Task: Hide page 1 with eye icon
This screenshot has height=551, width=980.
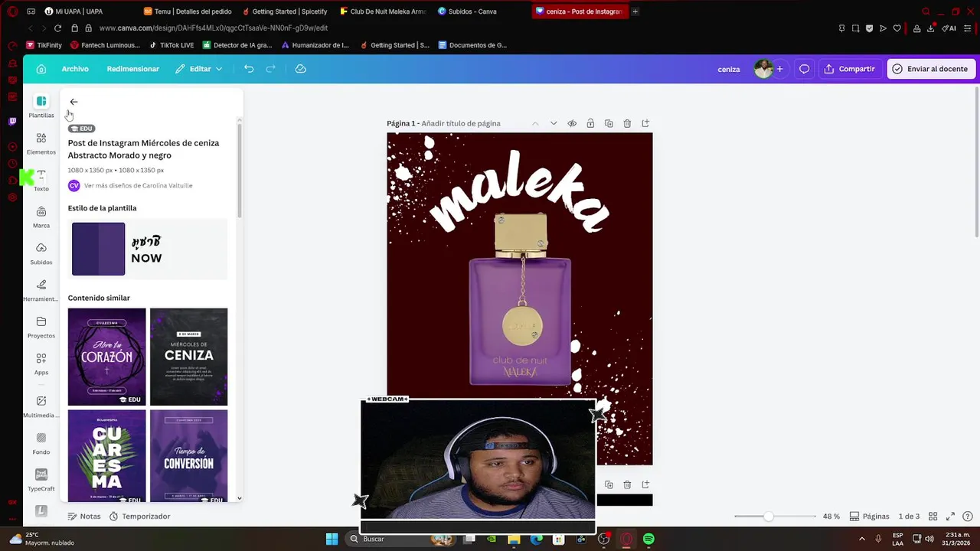Action: (572, 123)
